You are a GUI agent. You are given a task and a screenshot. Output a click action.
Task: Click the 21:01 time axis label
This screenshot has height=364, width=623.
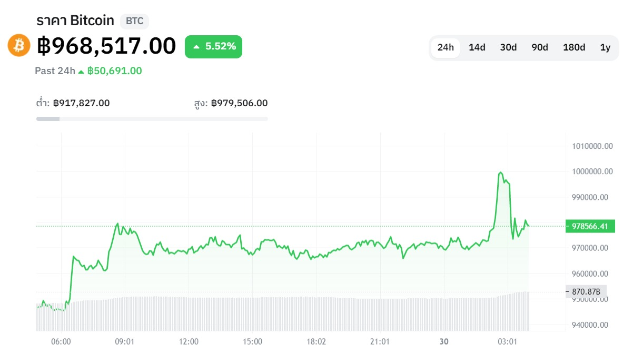click(380, 342)
